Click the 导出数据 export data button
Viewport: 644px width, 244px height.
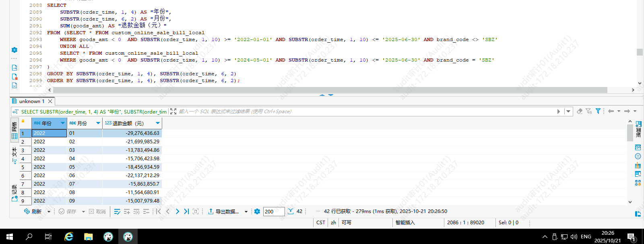coord(223,211)
